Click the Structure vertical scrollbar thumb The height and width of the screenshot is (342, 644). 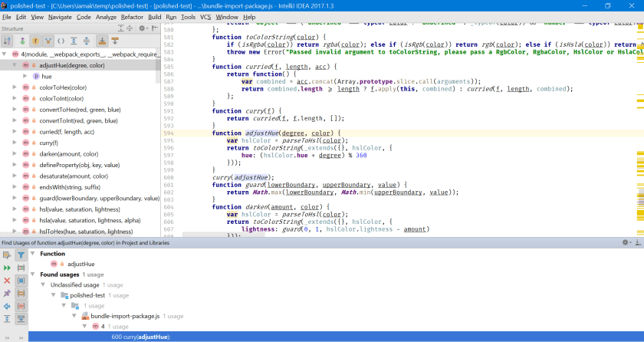[x=158, y=71]
